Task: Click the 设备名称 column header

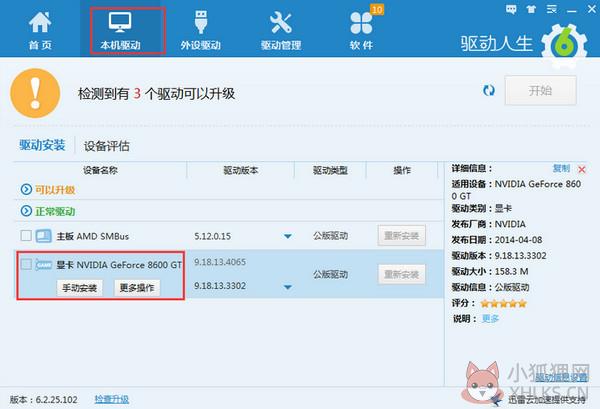Action: (100, 171)
